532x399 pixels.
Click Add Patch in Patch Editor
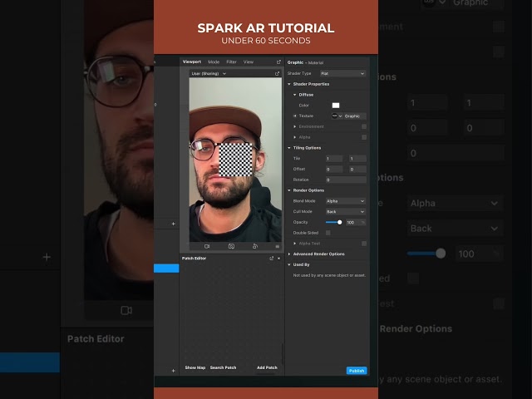click(x=267, y=367)
